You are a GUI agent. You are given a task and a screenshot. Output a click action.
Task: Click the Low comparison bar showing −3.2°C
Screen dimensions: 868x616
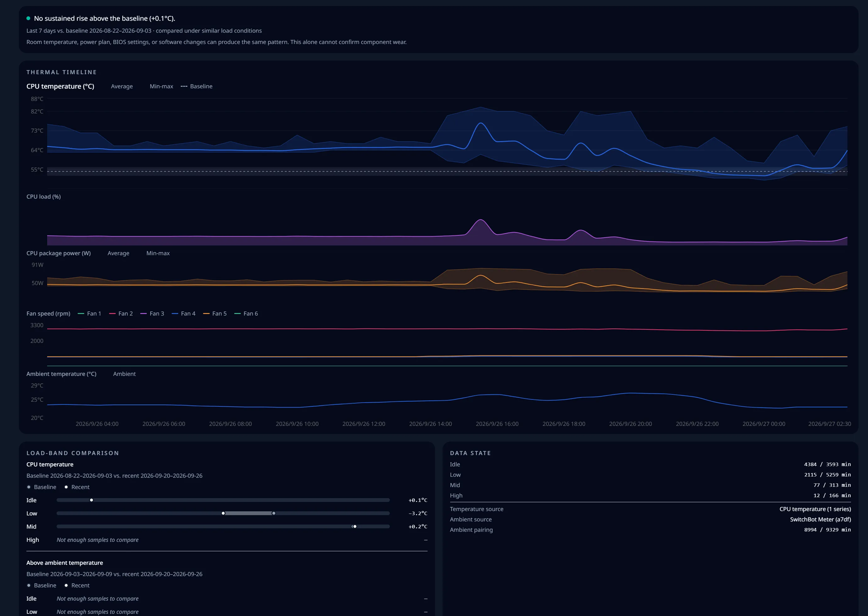[223, 513]
